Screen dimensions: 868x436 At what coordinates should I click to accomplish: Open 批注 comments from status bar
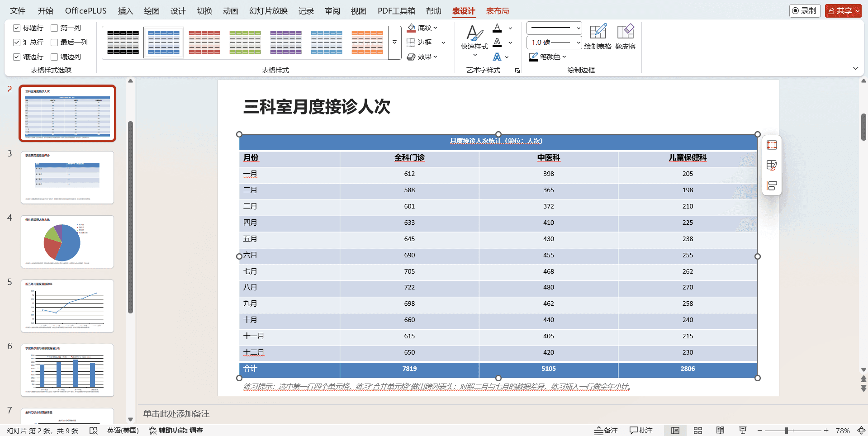coord(641,431)
